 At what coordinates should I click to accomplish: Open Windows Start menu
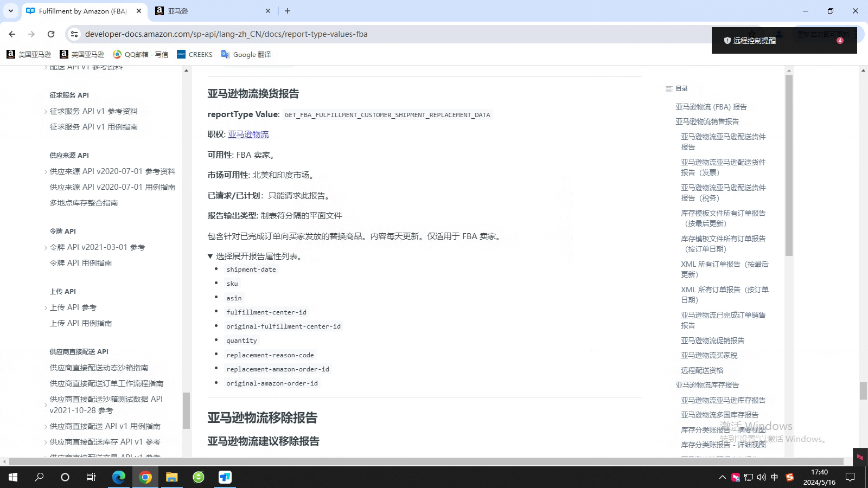(x=13, y=477)
